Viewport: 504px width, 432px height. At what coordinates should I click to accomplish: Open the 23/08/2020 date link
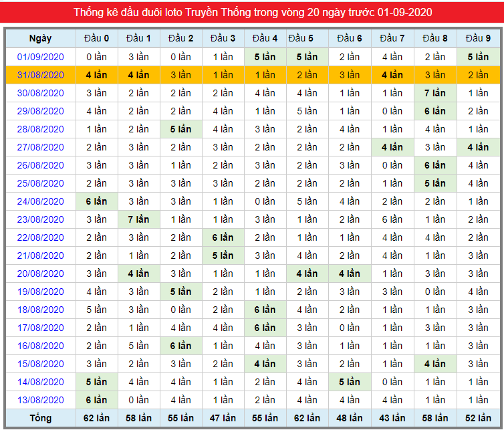[41, 219]
